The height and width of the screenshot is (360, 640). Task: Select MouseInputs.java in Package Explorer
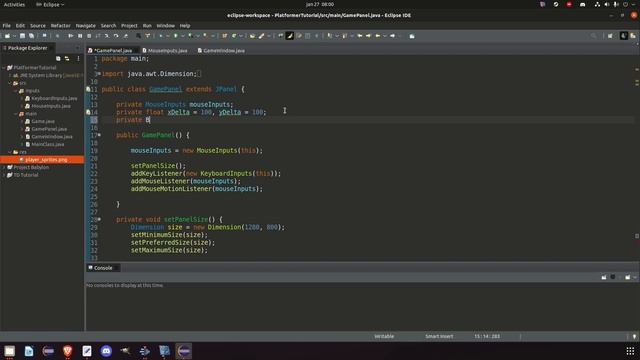click(x=51, y=106)
